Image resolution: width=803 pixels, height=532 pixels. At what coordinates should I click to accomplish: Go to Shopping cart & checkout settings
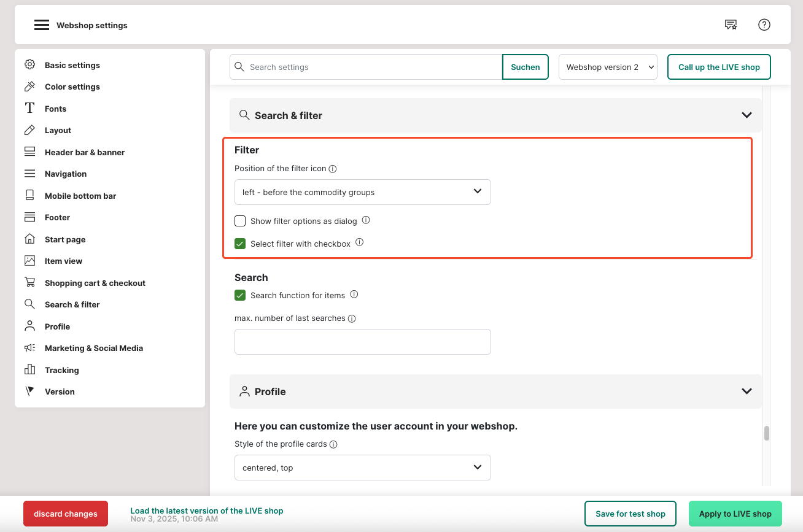tap(95, 283)
